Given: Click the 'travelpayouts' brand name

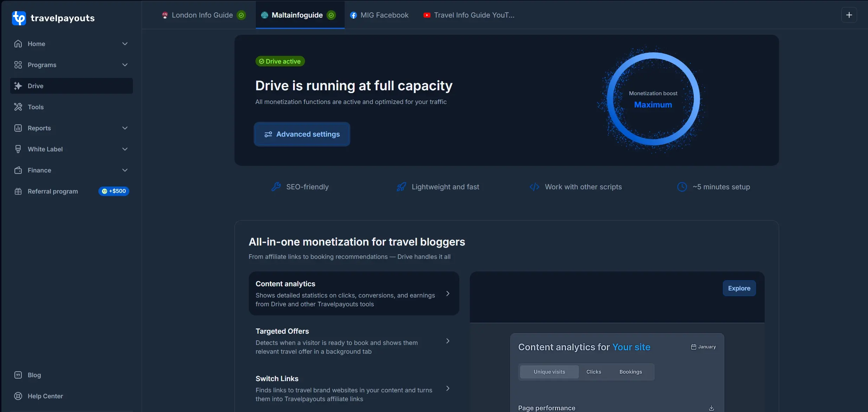Looking at the screenshot, I should 63,18.
